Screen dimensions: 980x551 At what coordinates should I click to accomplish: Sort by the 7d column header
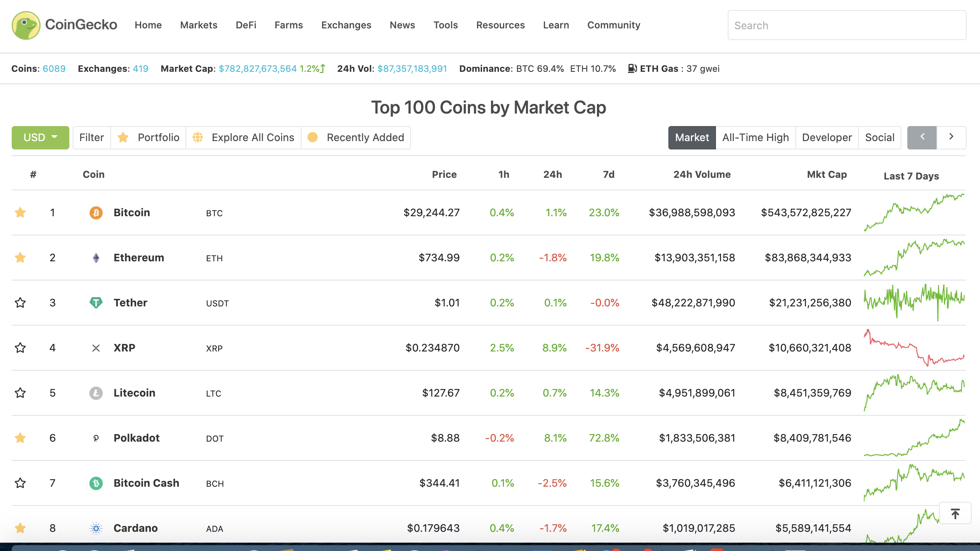(609, 174)
